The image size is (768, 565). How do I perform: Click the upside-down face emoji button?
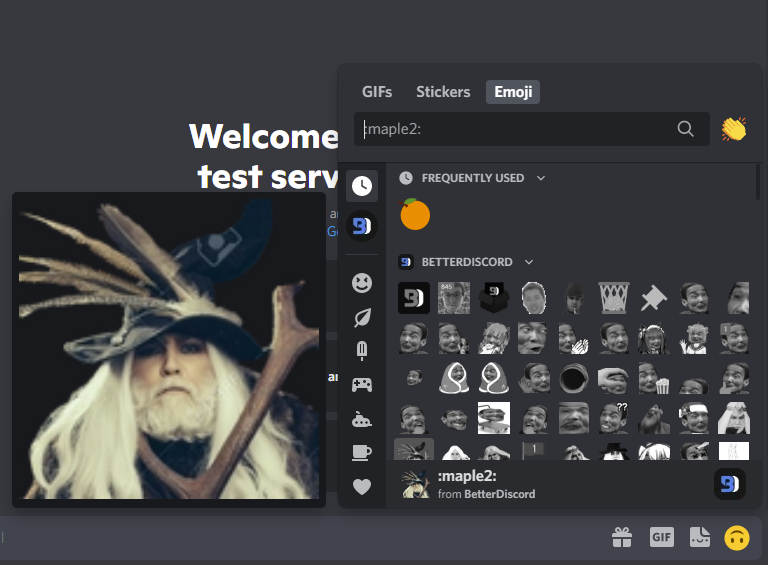pyautogui.click(x=737, y=538)
